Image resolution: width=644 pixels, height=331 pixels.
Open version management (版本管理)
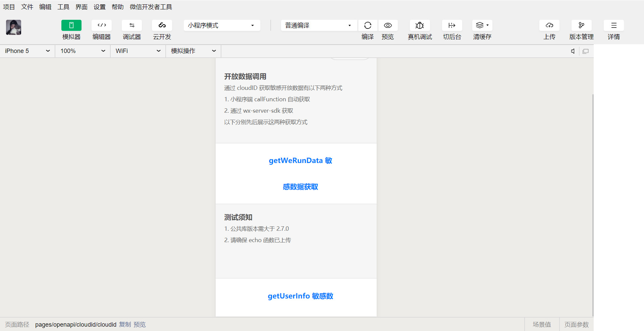tap(581, 25)
